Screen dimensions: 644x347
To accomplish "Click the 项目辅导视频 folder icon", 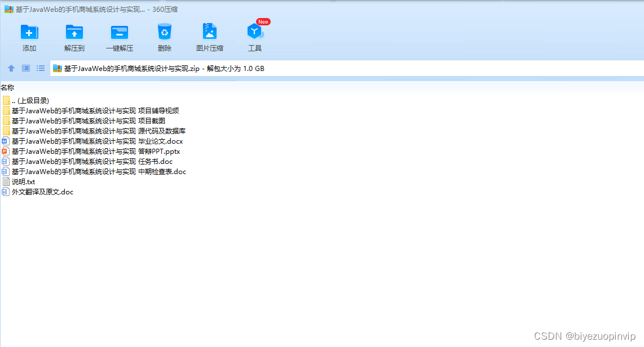I will (x=6, y=111).
